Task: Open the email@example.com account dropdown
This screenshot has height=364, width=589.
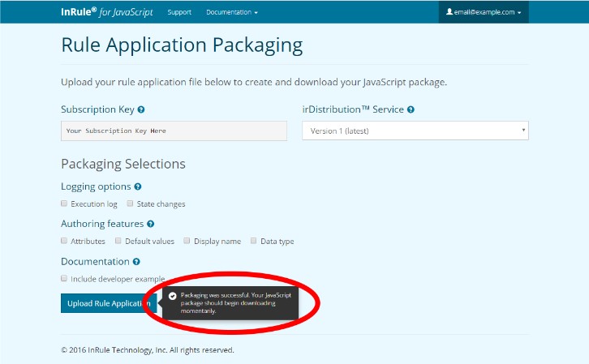Action: point(484,12)
